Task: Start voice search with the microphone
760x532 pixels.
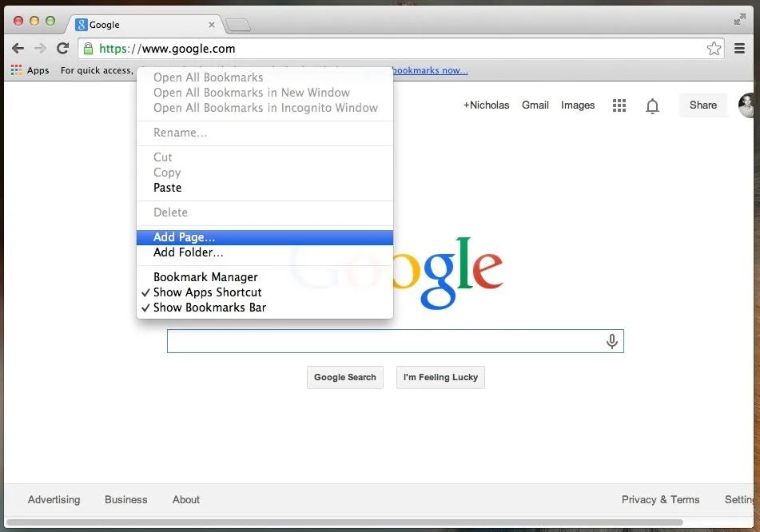Action: (611, 341)
